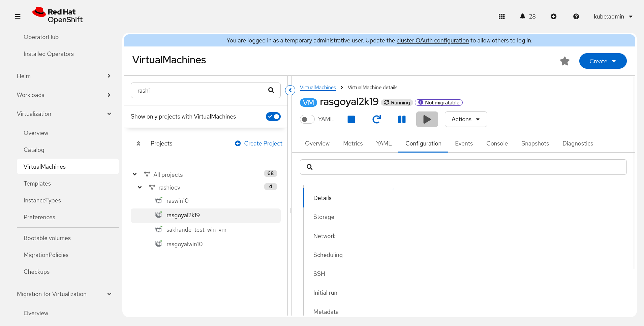Add page to favorites with star icon
This screenshot has height=326, width=644.
click(564, 61)
